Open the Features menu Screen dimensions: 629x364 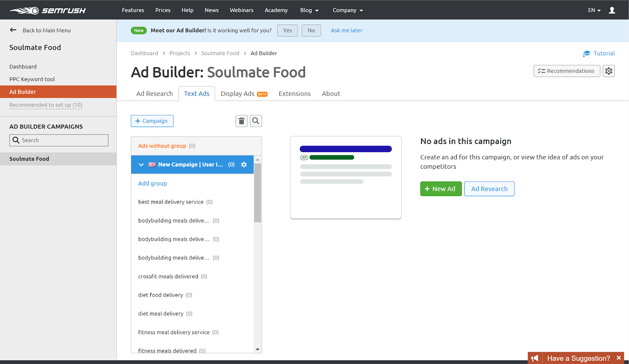[133, 10]
